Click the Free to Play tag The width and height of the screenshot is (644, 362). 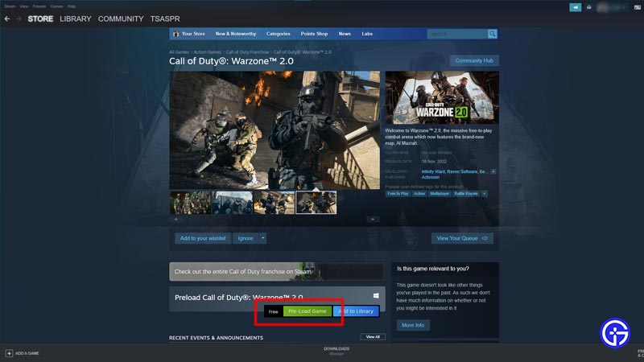click(x=398, y=194)
